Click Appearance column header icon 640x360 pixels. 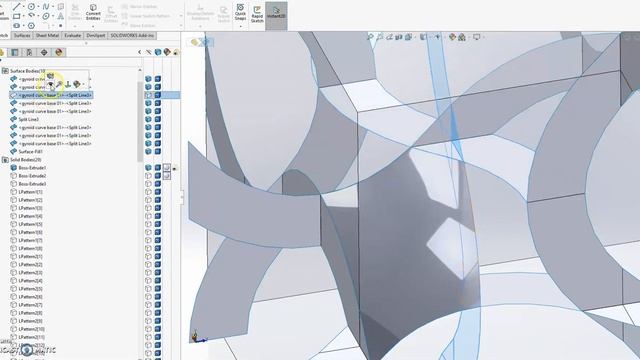(x=167, y=52)
